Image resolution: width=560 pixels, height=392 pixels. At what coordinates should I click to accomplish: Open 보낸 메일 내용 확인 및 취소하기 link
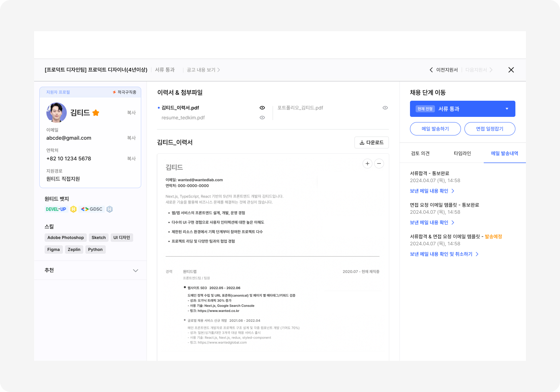(x=444, y=254)
